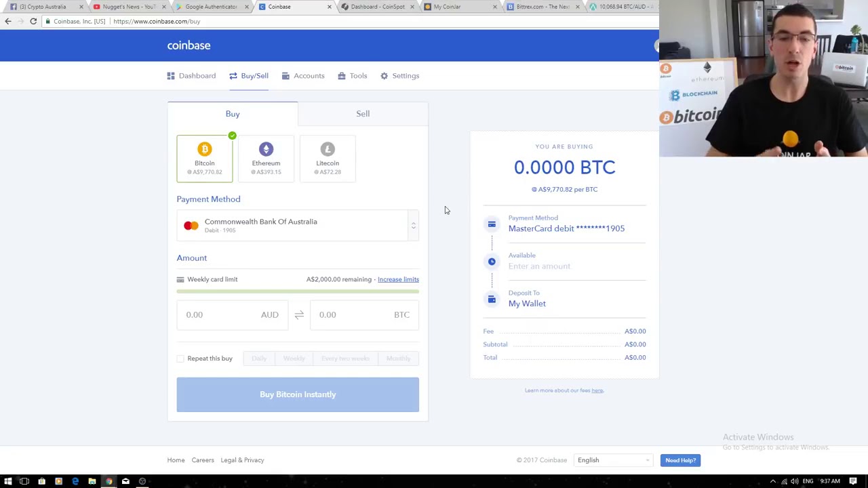Click the wallet icon beside Deposit To
This screenshot has width=868, height=488.
pos(492,299)
